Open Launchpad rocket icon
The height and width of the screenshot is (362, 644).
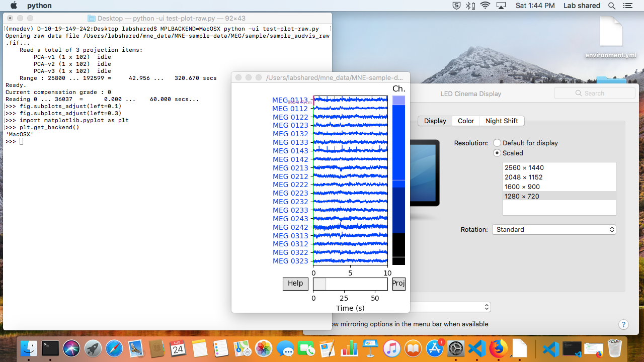tap(93, 348)
